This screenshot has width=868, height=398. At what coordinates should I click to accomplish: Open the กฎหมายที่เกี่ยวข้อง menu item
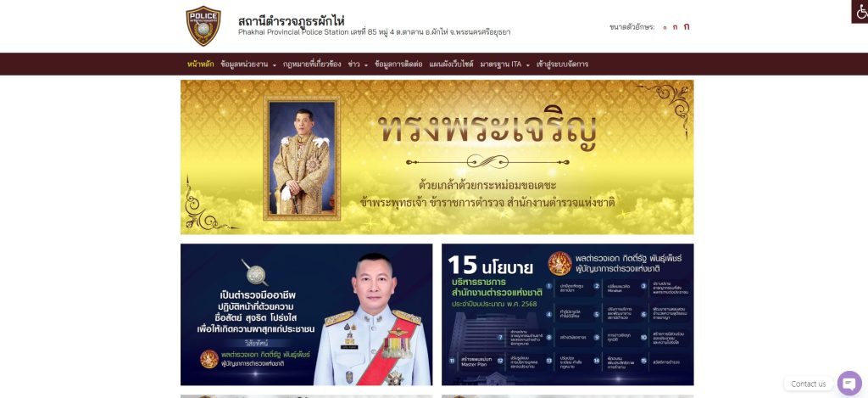312,64
